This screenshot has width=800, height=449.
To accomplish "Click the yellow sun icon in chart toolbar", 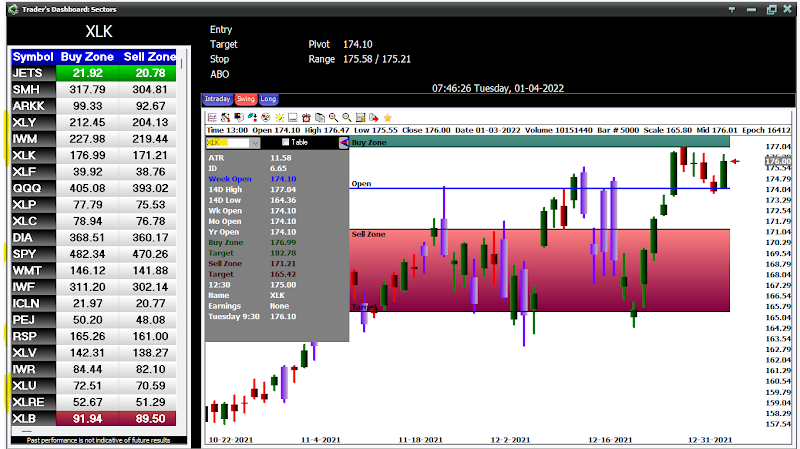I will click(x=280, y=118).
